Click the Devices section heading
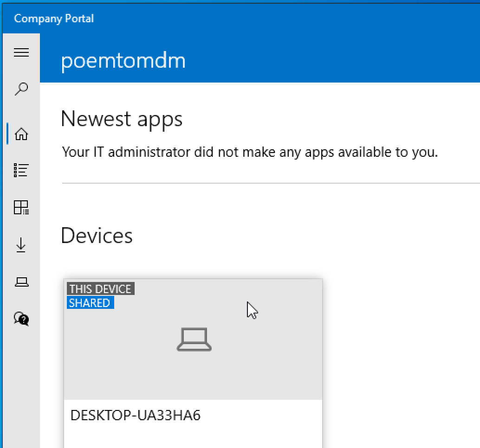This screenshot has height=448, width=480. pyautogui.click(x=97, y=236)
